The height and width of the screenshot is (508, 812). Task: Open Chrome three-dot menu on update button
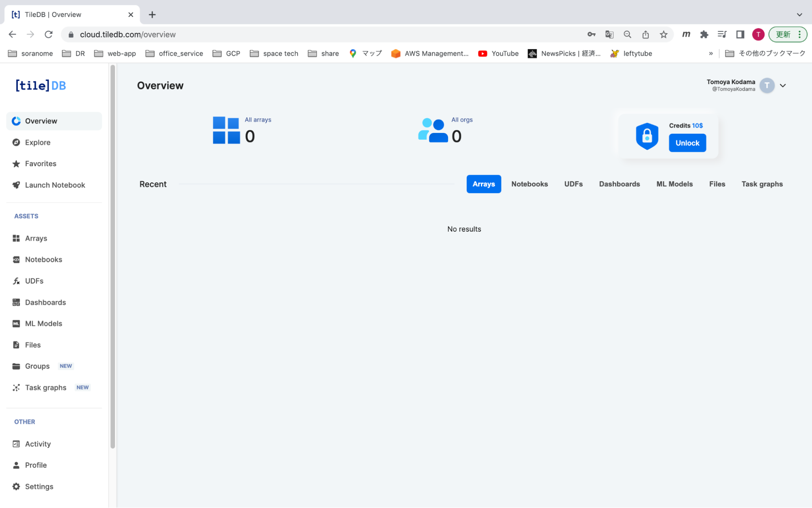click(799, 35)
